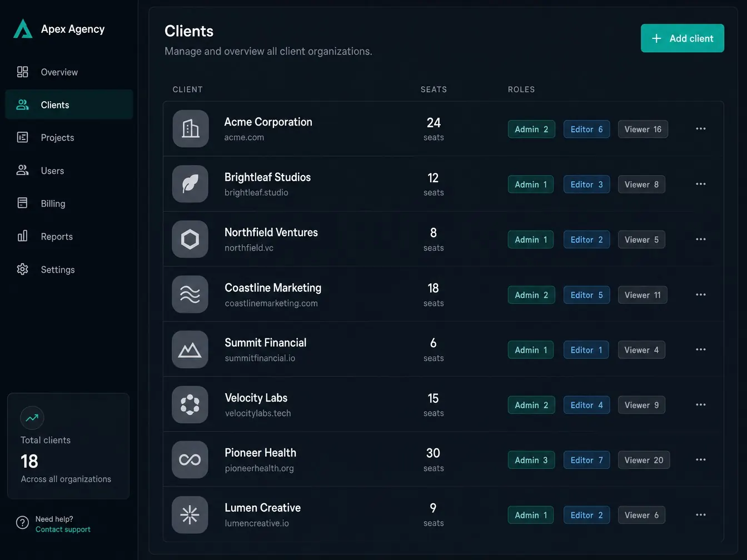Image resolution: width=747 pixels, height=560 pixels.
Task: Click the SEATS column header
Action: click(434, 89)
